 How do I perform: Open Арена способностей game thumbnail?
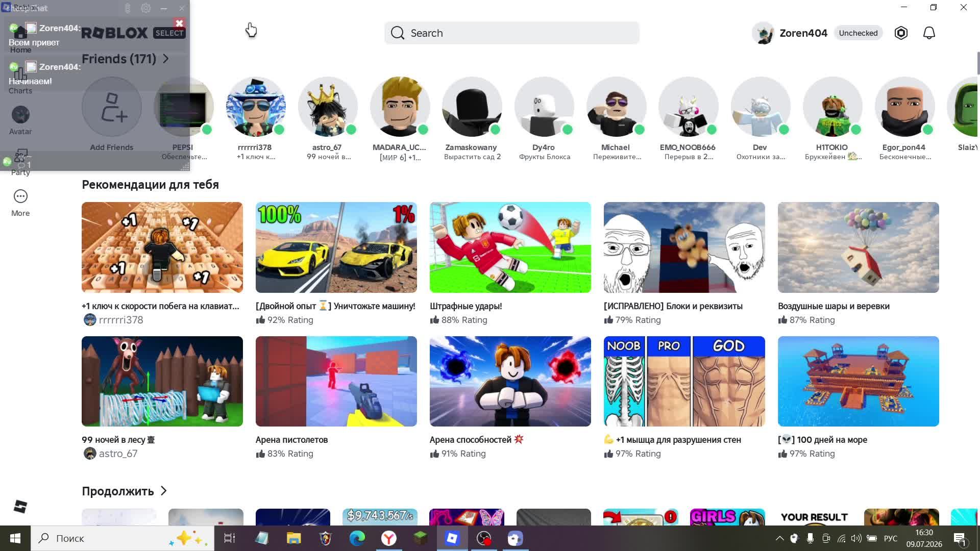pyautogui.click(x=510, y=381)
